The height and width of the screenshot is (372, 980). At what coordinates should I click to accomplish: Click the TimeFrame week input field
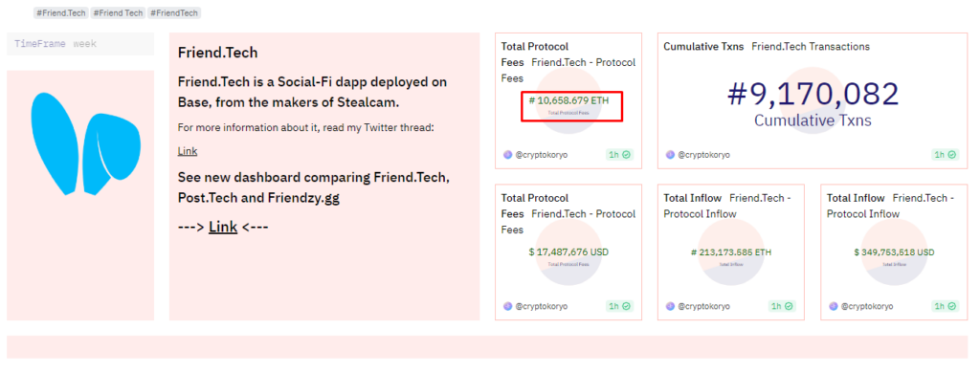click(80, 44)
